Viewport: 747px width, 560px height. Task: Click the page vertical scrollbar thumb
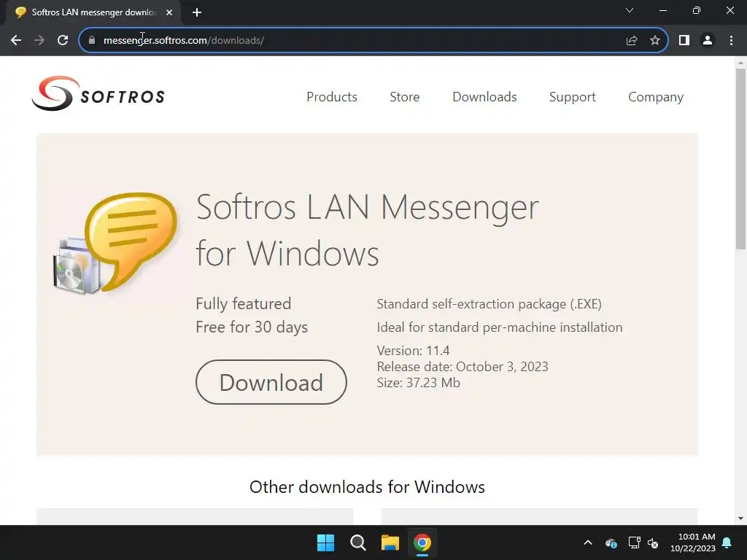coord(740,159)
